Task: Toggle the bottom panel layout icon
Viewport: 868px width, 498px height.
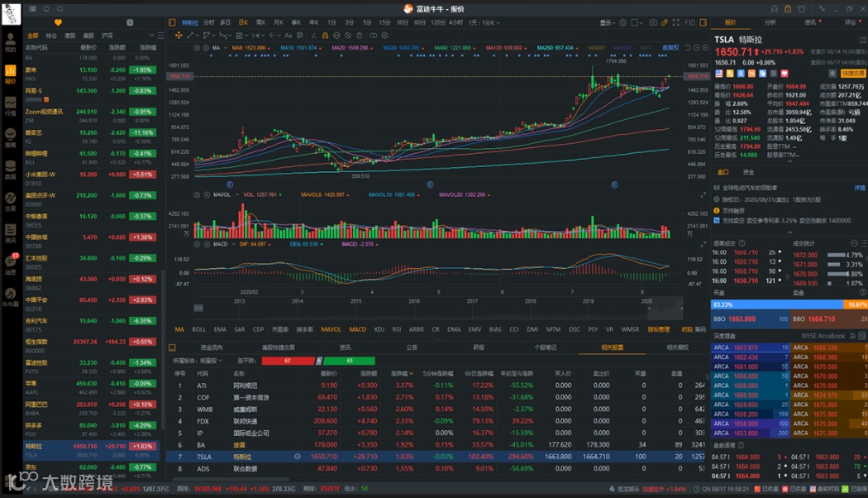Action: [172, 347]
